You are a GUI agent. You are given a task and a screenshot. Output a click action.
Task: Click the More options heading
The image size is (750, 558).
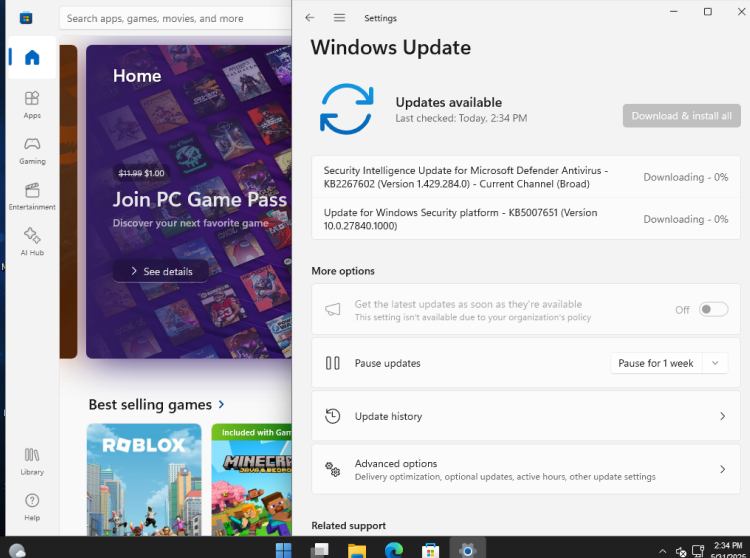coord(343,271)
